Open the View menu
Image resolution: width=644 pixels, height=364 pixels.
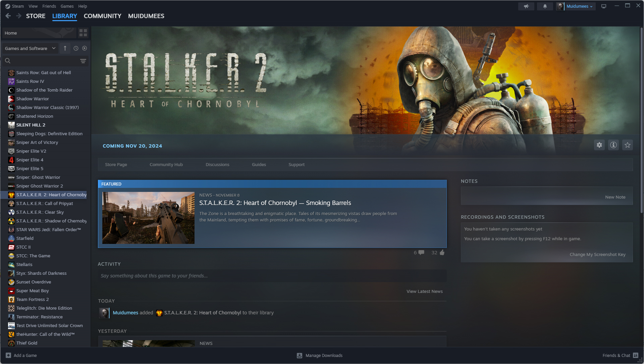[x=33, y=6]
